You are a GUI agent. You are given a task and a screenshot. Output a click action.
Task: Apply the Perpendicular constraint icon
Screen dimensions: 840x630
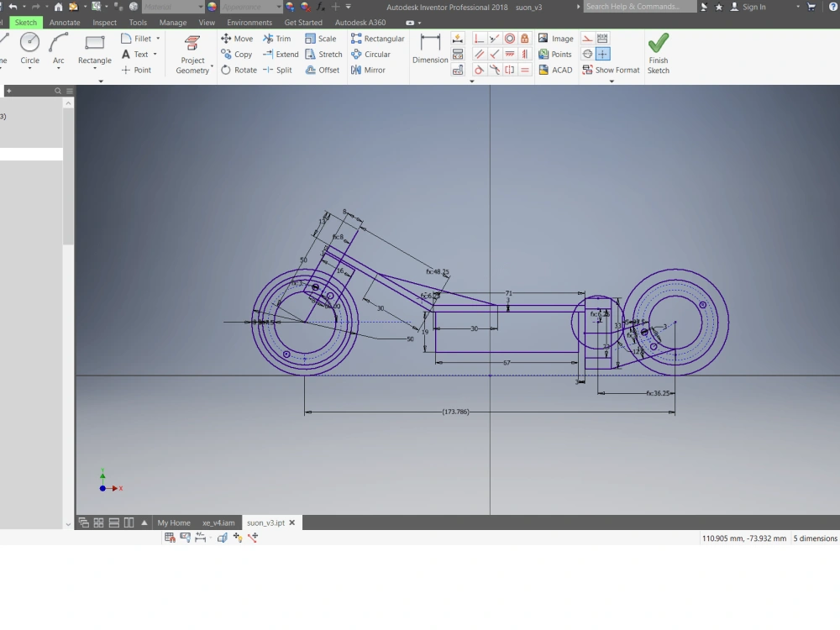point(495,54)
